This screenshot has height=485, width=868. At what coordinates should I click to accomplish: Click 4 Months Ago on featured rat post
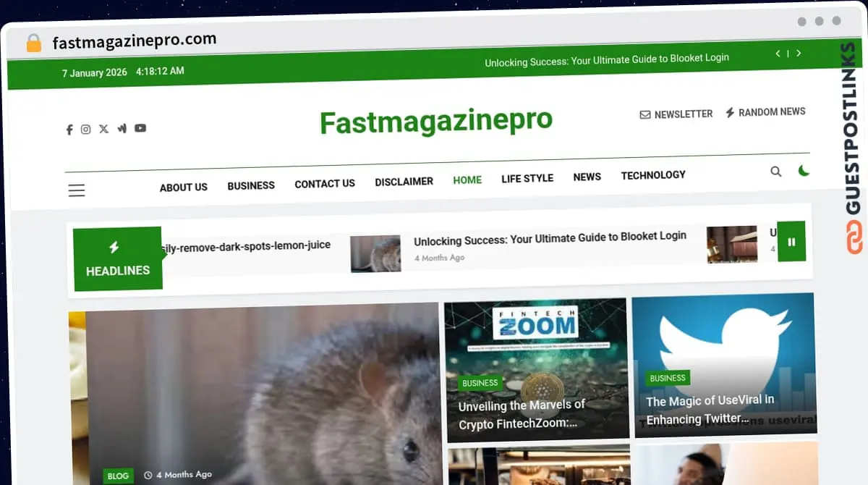tap(184, 475)
